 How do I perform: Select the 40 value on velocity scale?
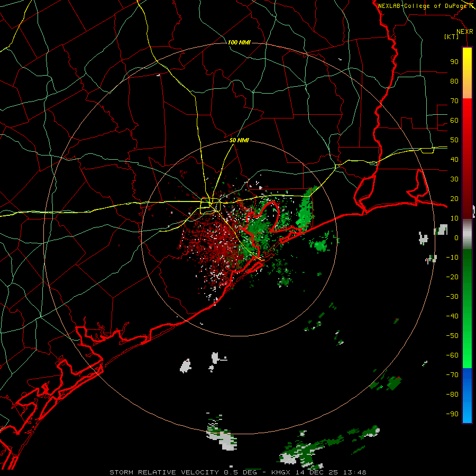[x=454, y=160]
